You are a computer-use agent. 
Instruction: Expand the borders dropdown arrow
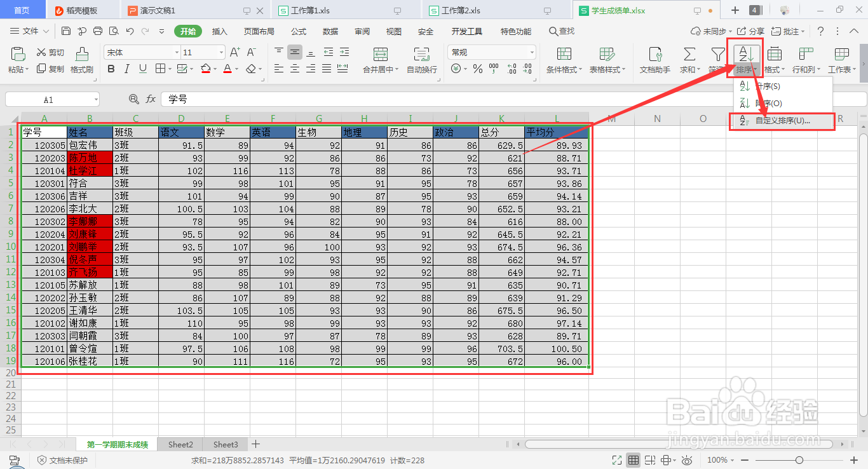[169, 69]
